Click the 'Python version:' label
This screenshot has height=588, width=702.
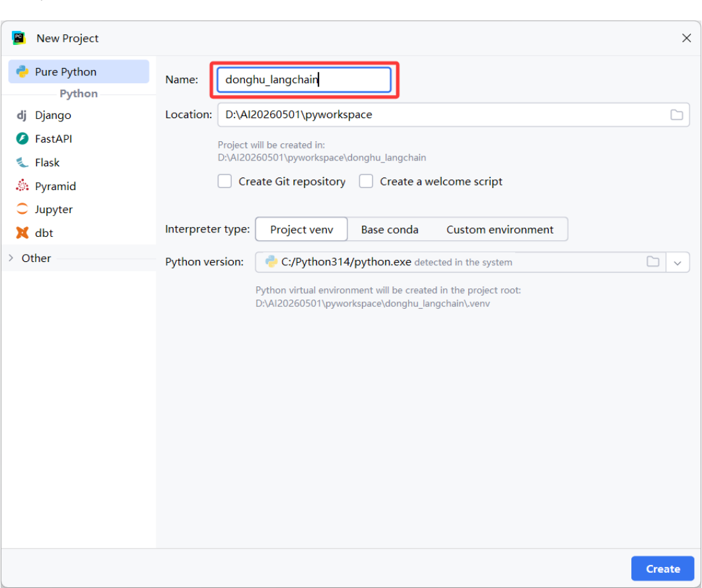tap(205, 262)
